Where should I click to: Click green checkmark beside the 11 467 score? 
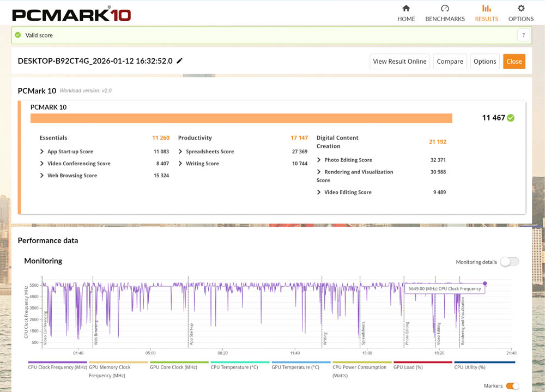coord(511,118)
